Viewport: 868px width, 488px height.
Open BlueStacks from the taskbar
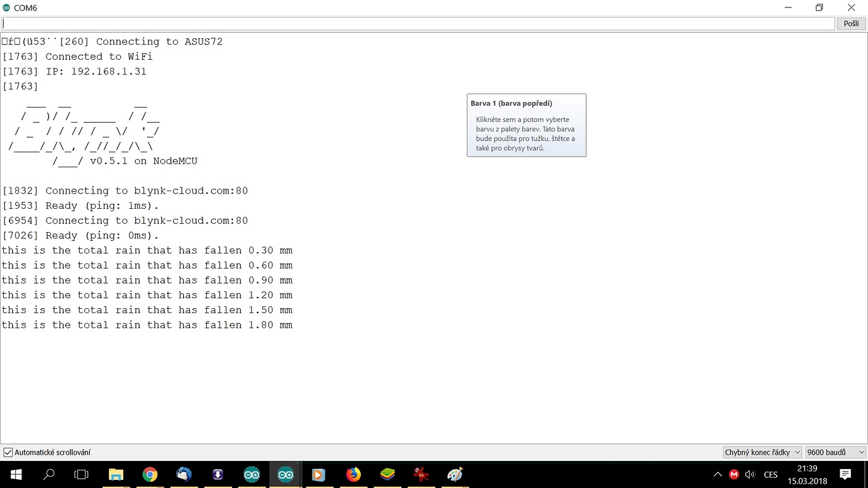pyautogui.click(x=387, y=475)
